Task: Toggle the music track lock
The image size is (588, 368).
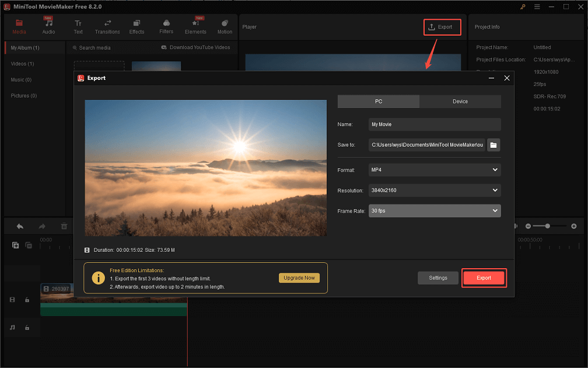Action: pyautogui.click(x=27, y=328)
